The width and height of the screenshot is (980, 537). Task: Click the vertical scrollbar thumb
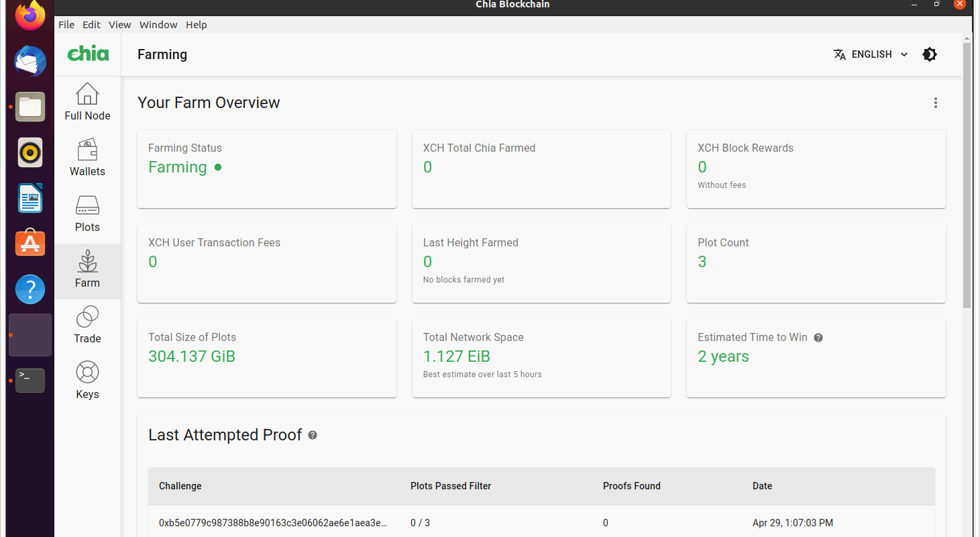click(967, 175)
